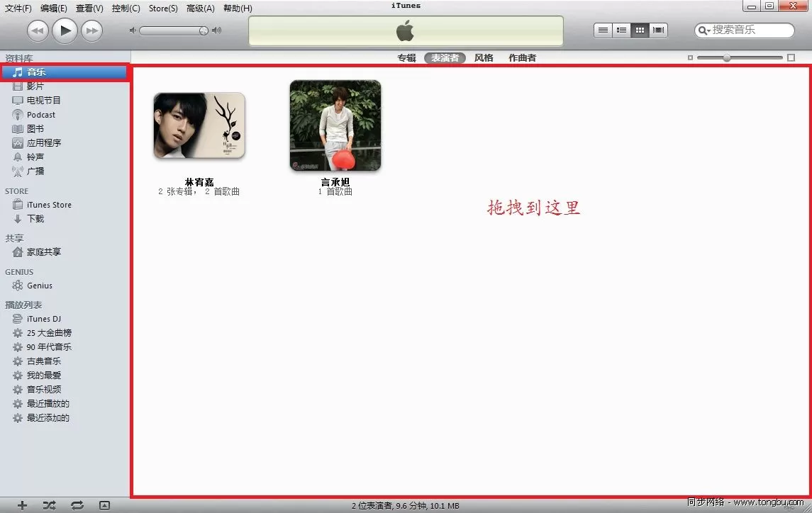Viewport: 812px width, 513px height.
Task: Click the large artwork size icon
Action: coord(791,57)
